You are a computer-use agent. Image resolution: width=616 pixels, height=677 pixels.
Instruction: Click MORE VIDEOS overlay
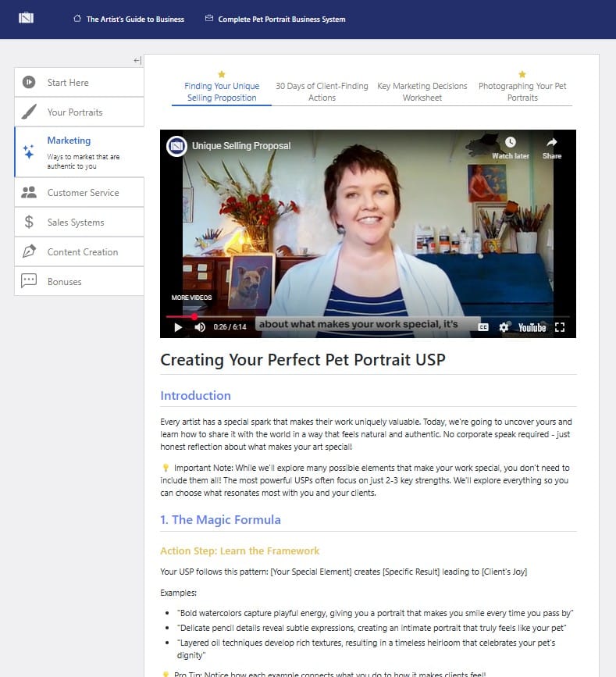pos(191,298)
